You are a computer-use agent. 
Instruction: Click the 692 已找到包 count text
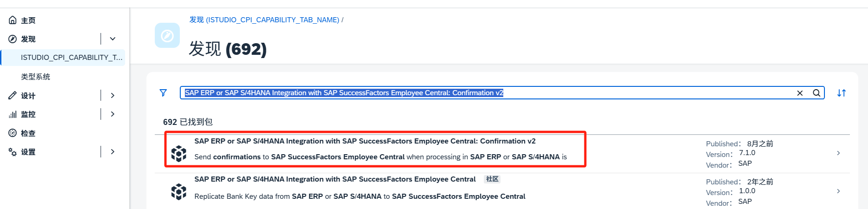pyautogui.click(x=188, y=122)
